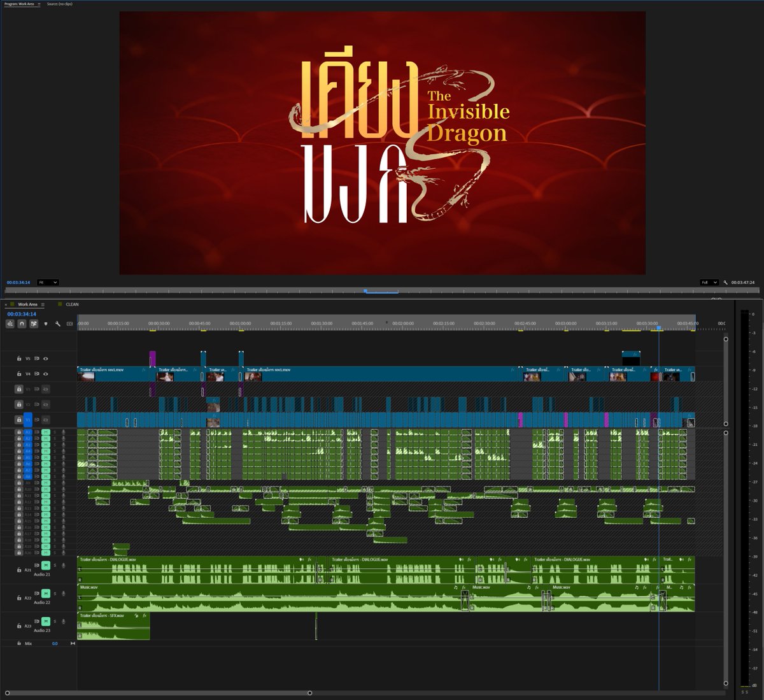Toggle linked selection icon in timeline

tap(34, 324)
